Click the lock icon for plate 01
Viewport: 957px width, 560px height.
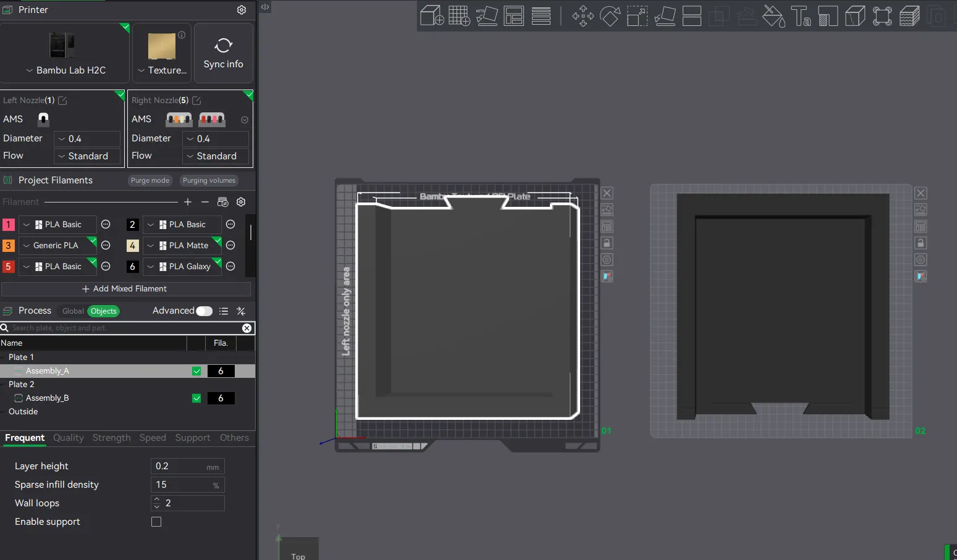click(x=607, y=243)
